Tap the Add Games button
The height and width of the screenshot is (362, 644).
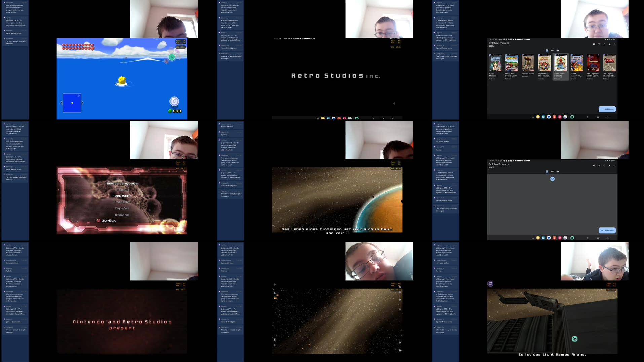[x=607, y=109]
